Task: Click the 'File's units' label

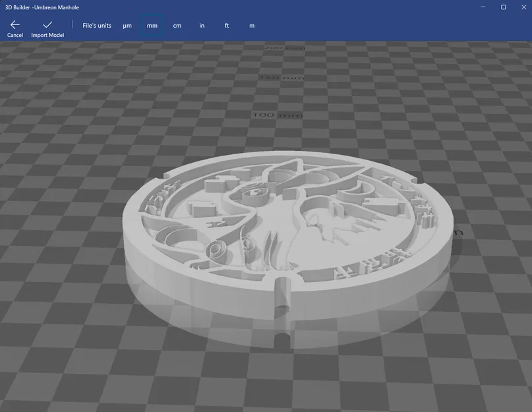Action: tap(97, 26)
